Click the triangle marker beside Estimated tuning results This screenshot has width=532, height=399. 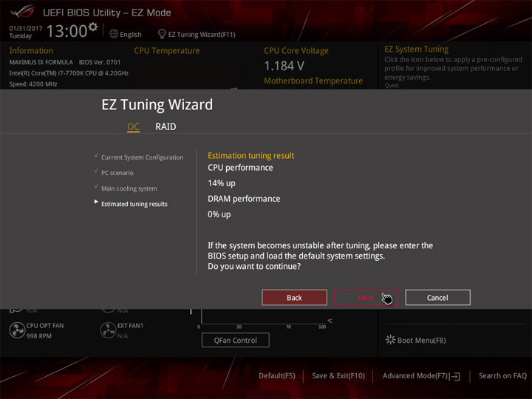click(x=96, y=202)
